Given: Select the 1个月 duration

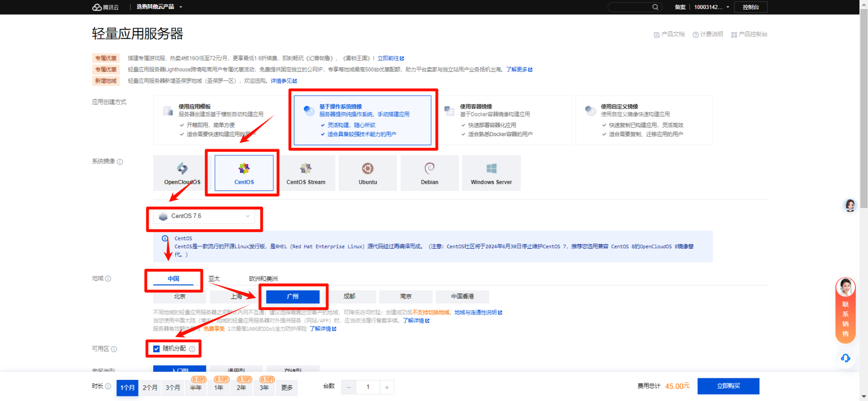Looking at the screenshot, I should [128, 387].
